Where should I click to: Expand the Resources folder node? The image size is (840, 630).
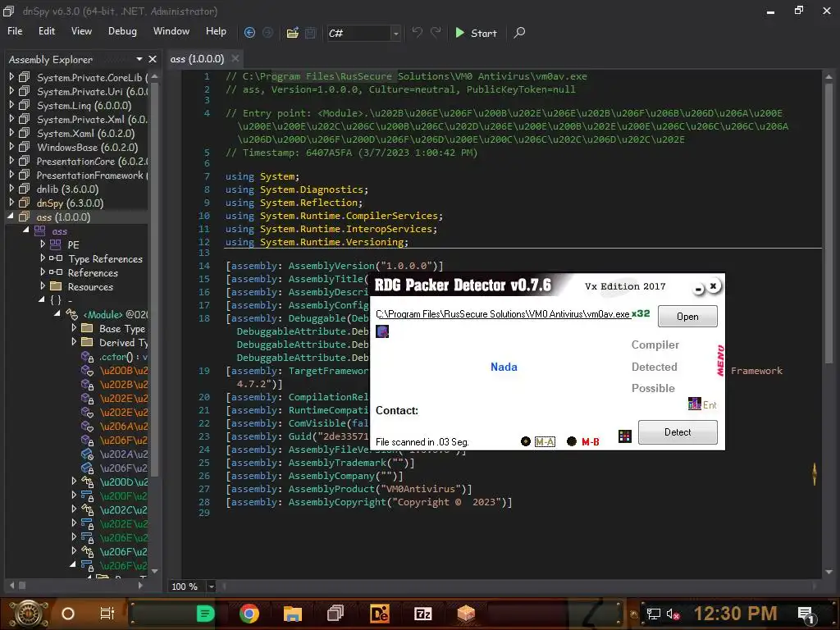pyautogui.click(x=43, y=286)
